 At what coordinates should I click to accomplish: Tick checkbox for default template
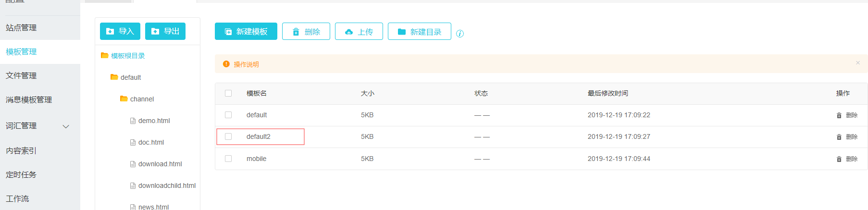228,115
